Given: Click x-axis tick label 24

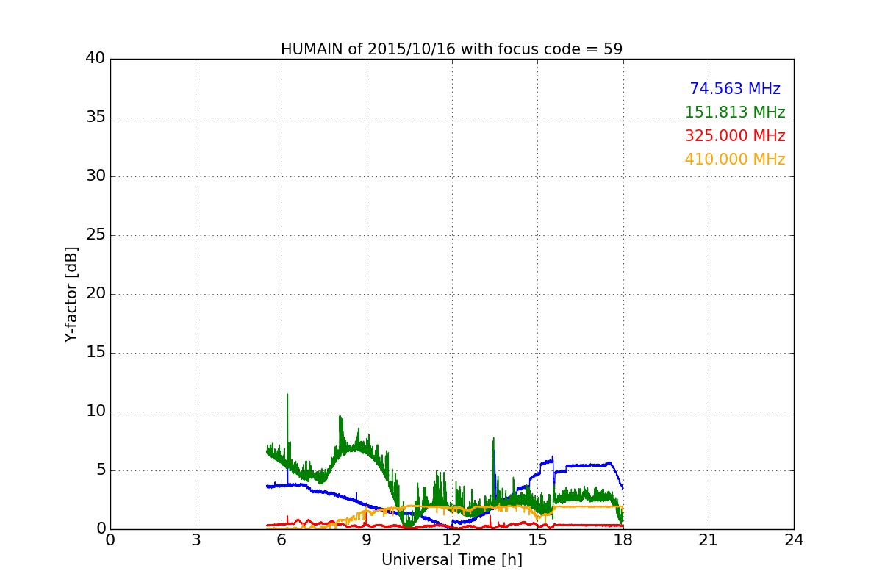Looking at the screenshot, I should tap(794, 540).
